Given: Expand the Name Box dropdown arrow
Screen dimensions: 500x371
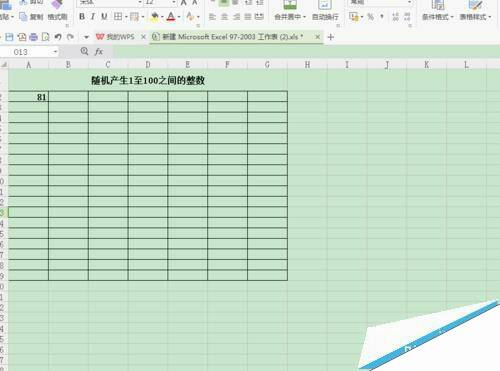Looking at the screenshot, I should click(x=55, y=52).
